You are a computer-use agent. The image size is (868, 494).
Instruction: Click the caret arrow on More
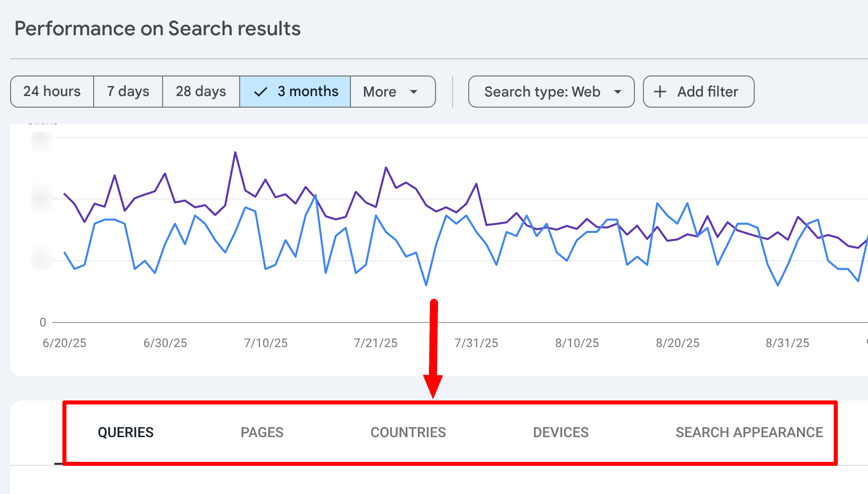click(x=414, y=92)
